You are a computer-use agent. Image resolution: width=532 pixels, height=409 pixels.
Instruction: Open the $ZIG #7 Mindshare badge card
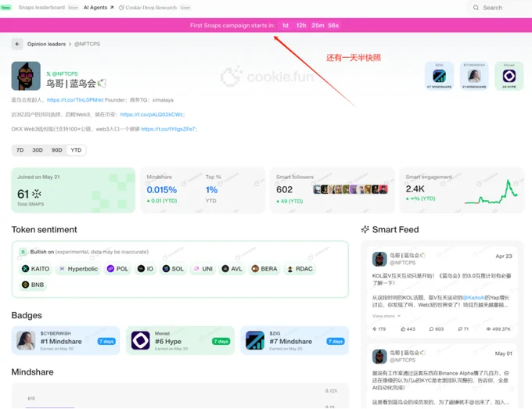294,341
